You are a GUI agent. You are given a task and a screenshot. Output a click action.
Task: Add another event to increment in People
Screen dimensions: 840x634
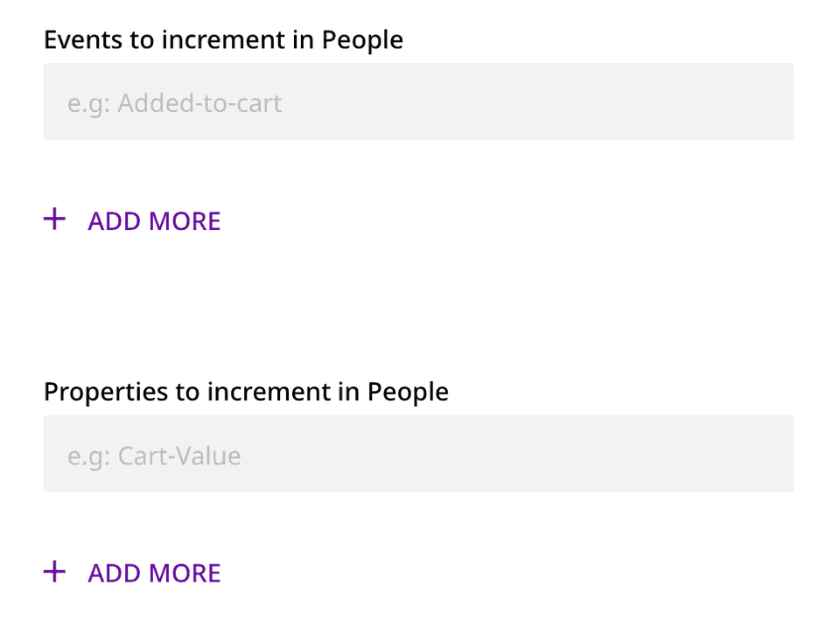131,221
